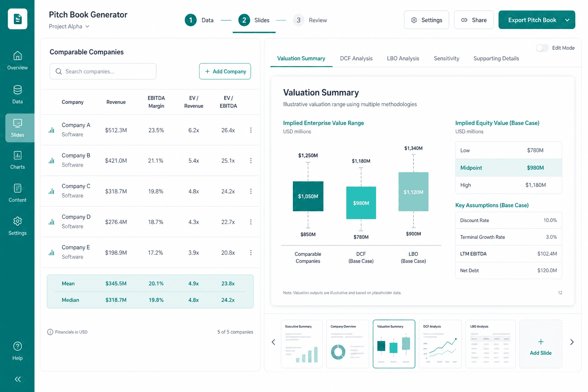Expand the Project Alpha dropdown
The width and height of the screenshot is (588, 392).
point(69,26)
